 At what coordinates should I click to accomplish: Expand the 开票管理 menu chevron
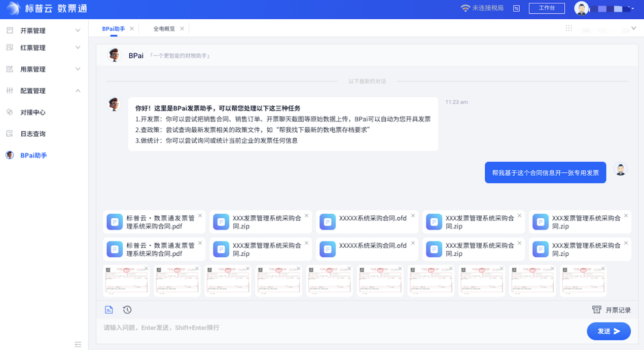pos(78,30)
